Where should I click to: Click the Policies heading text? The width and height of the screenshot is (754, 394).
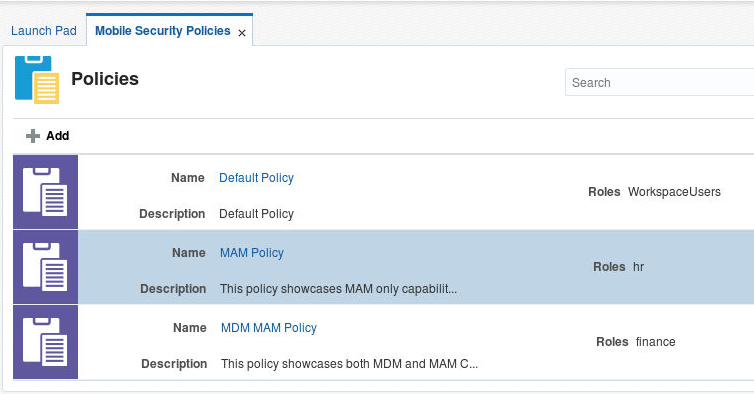(x=105, y=79)
